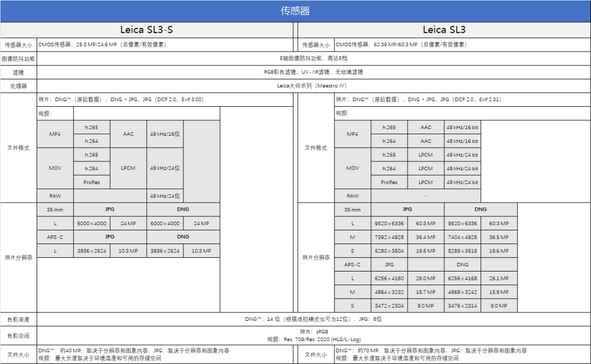Click the photo format line with Exif 2.31
591x364 pixels.
pyautogui.click(x=419, y=100)
